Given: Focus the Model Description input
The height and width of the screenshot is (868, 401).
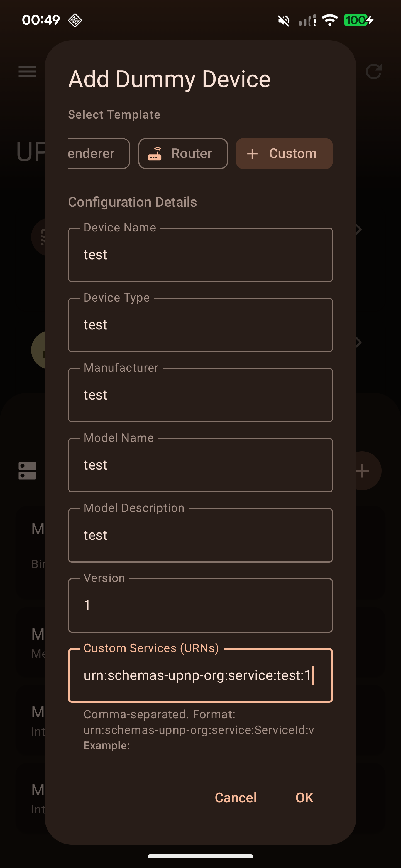Looking at the screenshot, I should click(200, 535).
